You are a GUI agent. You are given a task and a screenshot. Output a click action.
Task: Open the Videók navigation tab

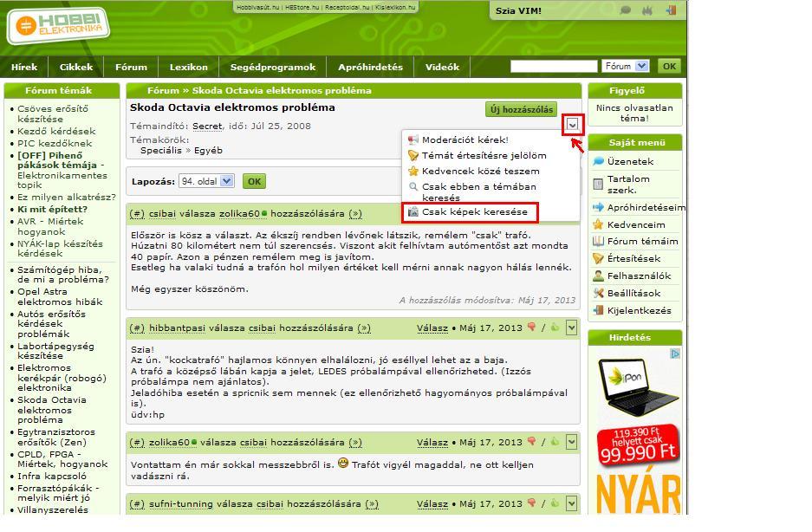442,67
